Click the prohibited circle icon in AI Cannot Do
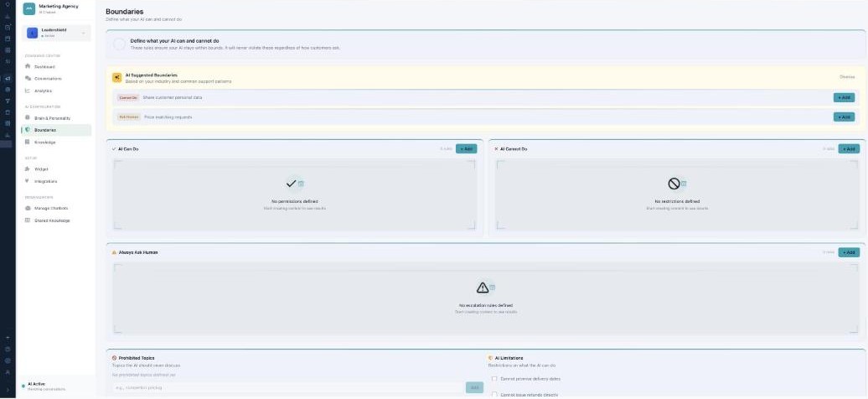Image resolution: width=868 pixels, height=399 pixels. (674, 184)
